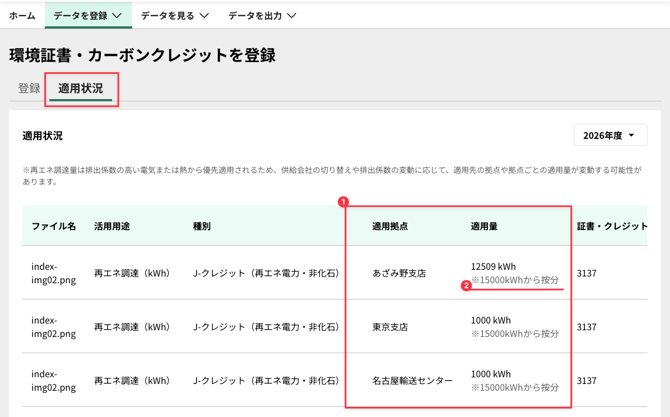Click 再エネ調達（kWh）in the あざみ野支店 row

coord(132,273)
